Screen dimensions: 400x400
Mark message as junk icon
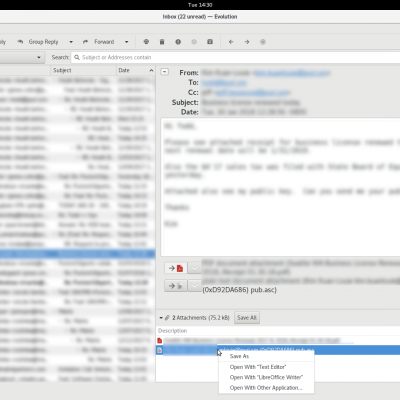178,42
